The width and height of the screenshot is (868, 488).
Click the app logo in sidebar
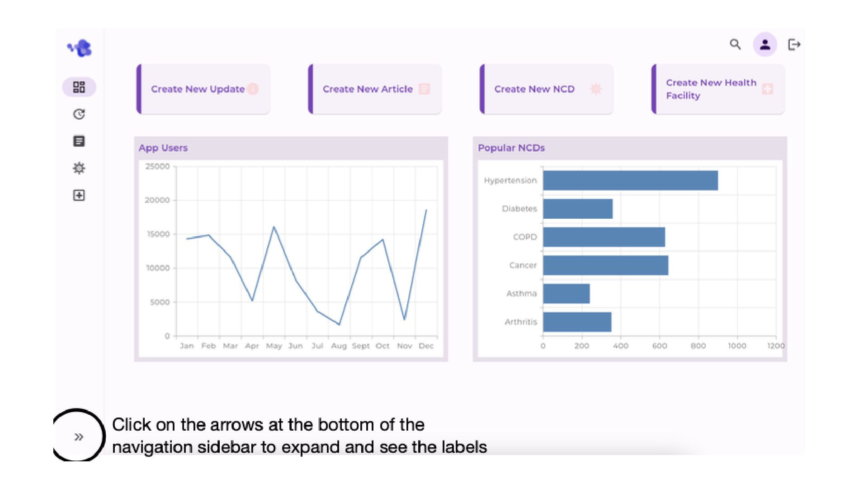point(80,48)
